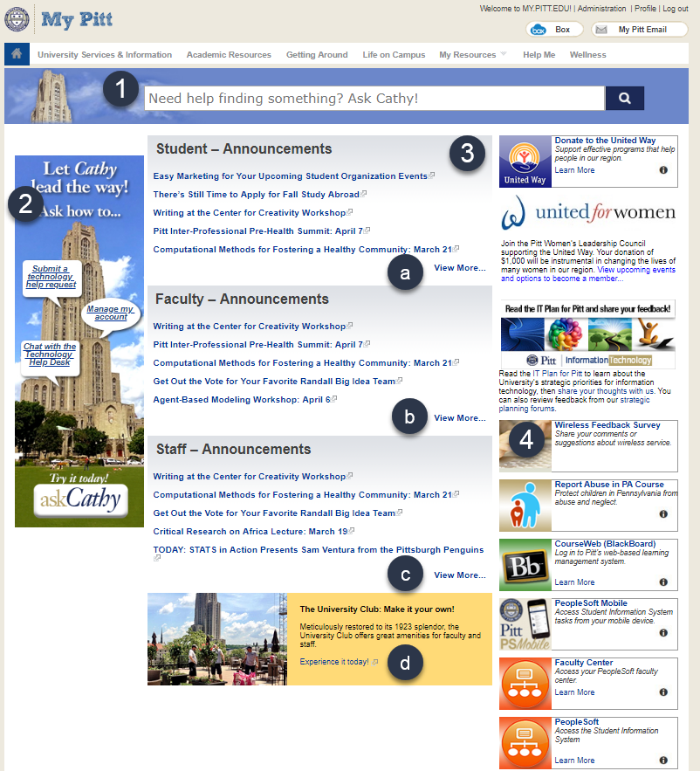
Task: View more Student Announcements
Action: coord(460,268)
